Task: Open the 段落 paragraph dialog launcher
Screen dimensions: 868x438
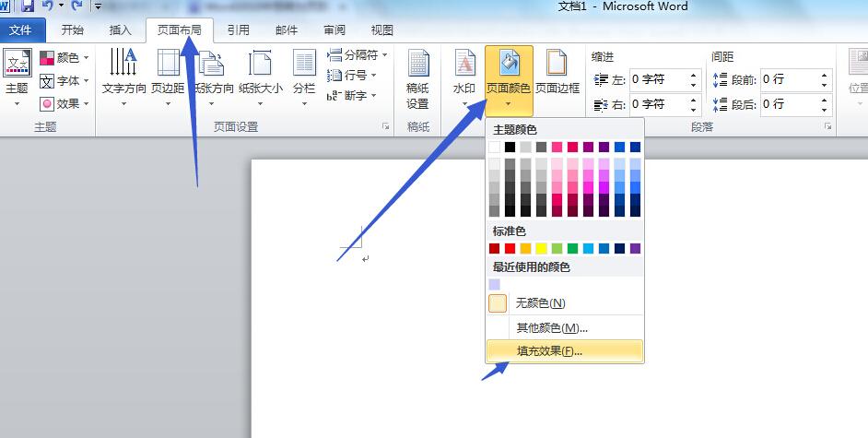Action: click(828, 127)
